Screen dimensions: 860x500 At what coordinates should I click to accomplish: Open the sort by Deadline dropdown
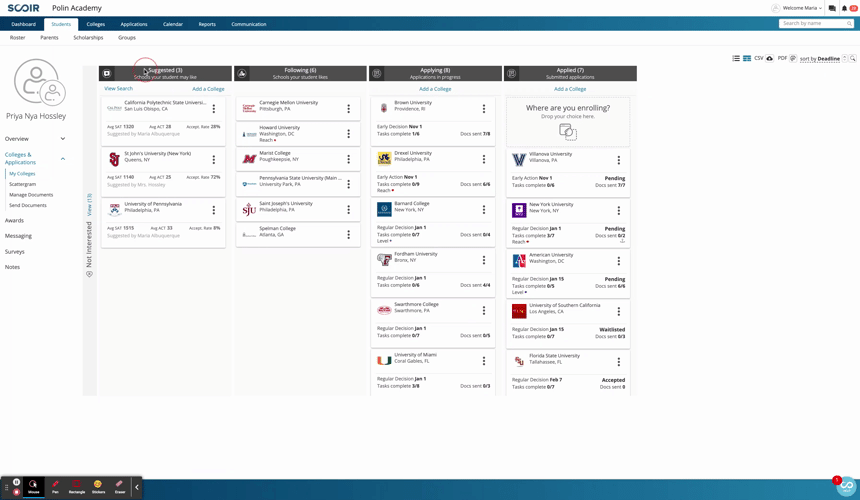[x=819, y=59]
